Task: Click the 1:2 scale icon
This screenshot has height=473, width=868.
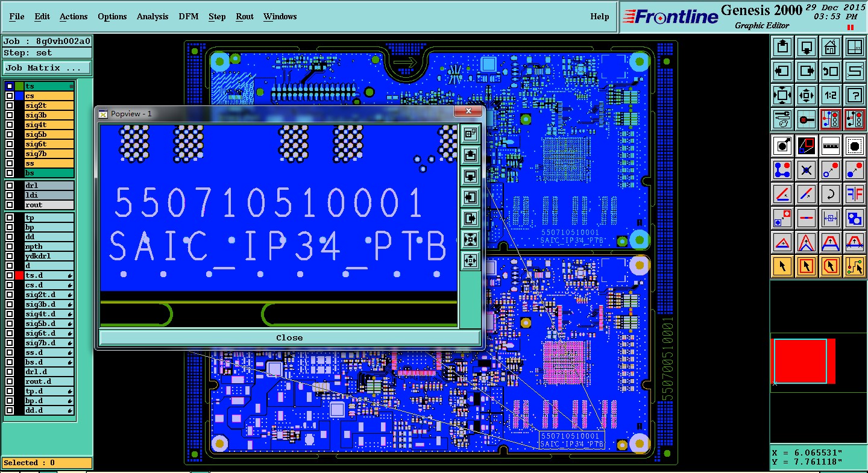Action: point(831,95)
